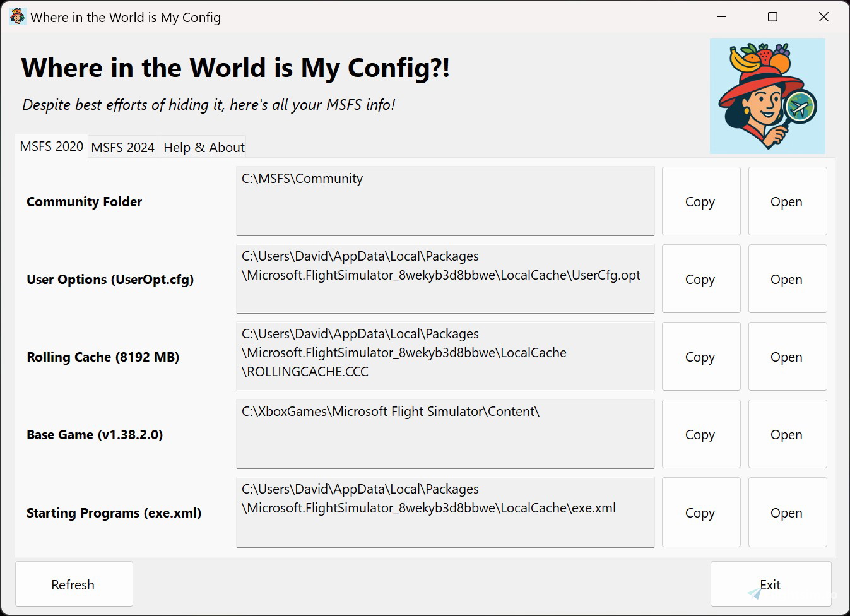
Task: Open the Base Game folder
Action: tap(787, 434)
